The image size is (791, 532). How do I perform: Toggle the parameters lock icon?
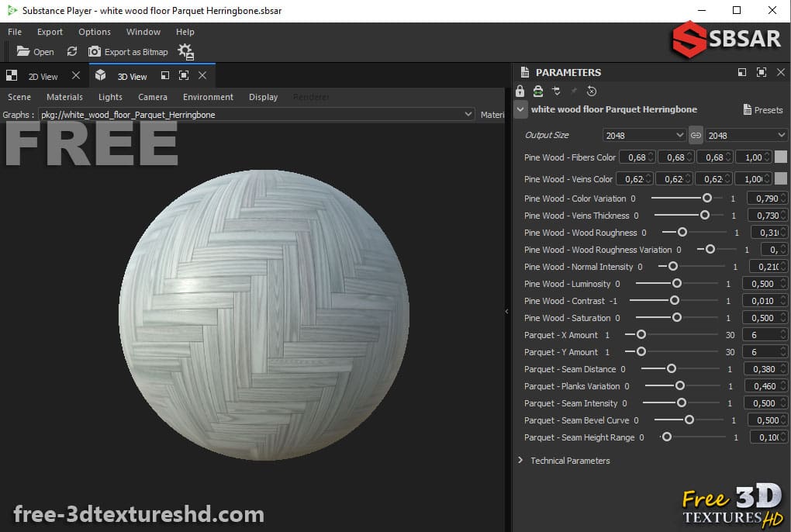click(520, 91)
